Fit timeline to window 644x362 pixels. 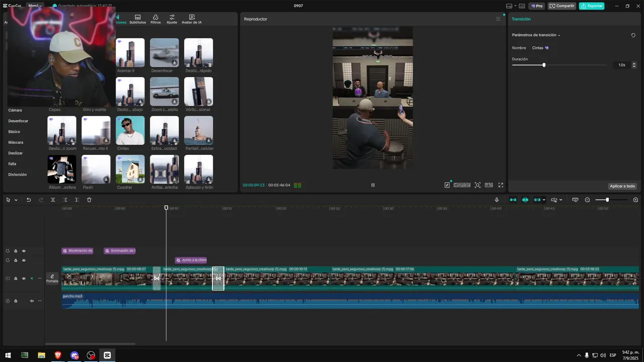click(575, 200)
